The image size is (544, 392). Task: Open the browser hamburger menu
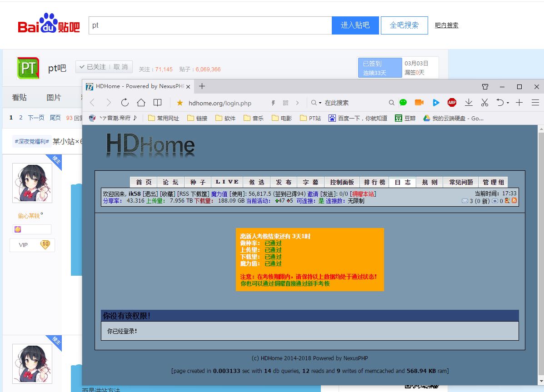[535, 102]
